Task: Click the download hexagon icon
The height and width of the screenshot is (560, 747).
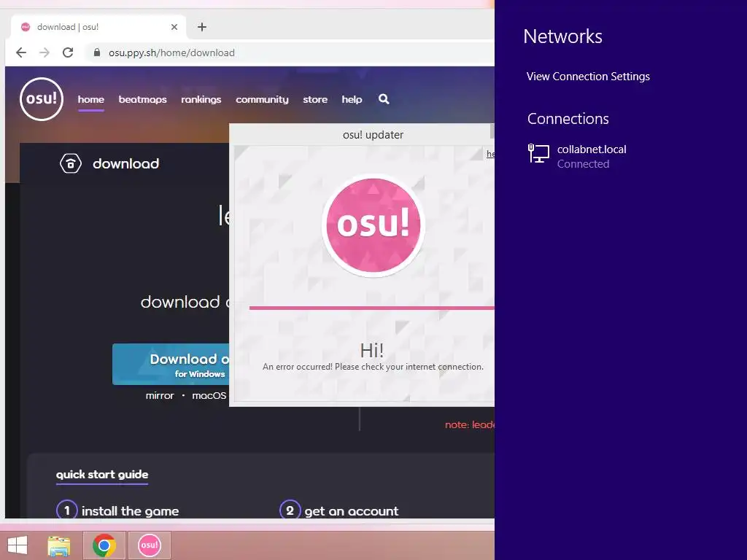Action: pyautogui.click(x=71, y=163)
